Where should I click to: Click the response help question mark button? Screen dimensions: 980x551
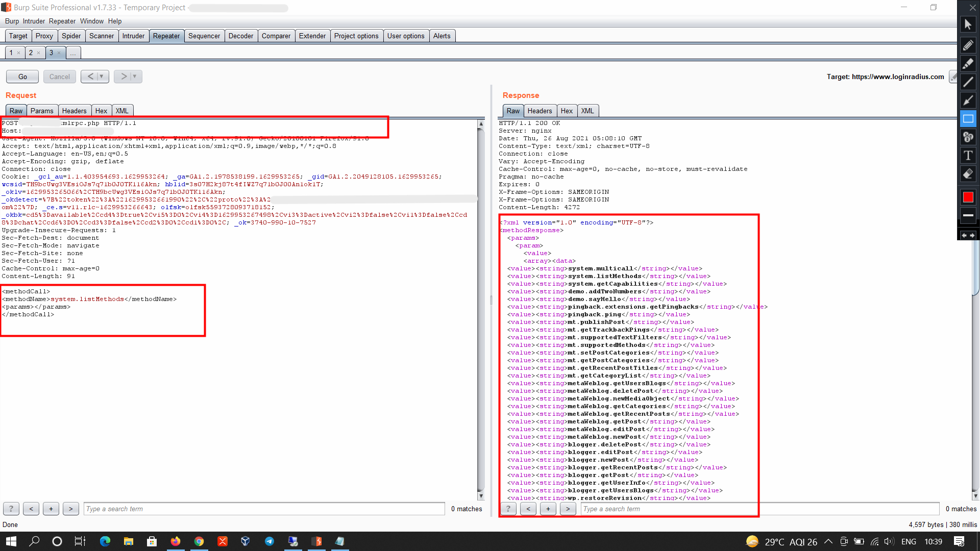pos(508,509)
